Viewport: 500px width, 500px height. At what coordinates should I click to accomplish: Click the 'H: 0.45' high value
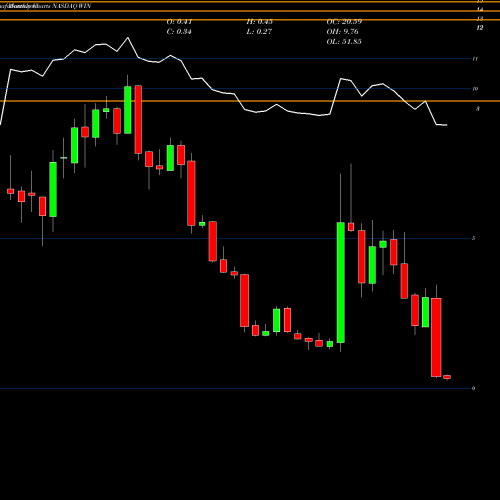coord(260,22)
